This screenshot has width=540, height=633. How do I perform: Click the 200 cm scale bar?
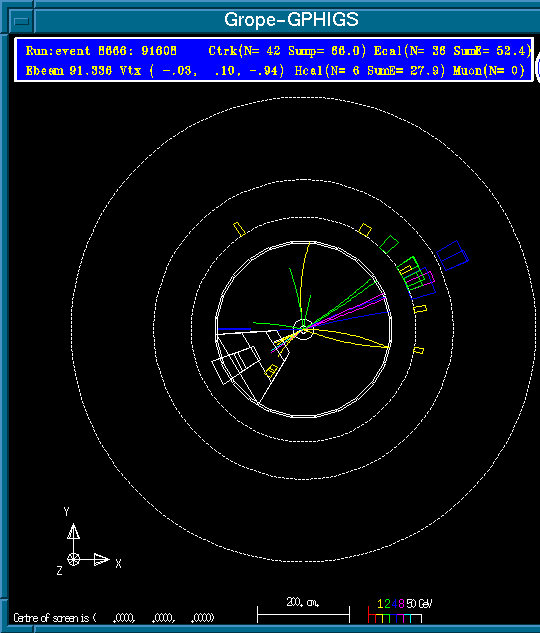[x=303, y=615]
